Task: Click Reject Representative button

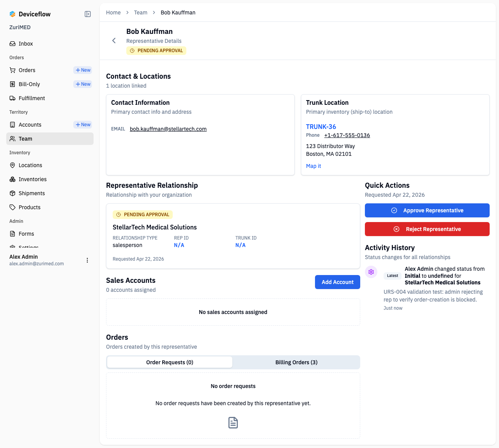Action: (x=427, y=229)
